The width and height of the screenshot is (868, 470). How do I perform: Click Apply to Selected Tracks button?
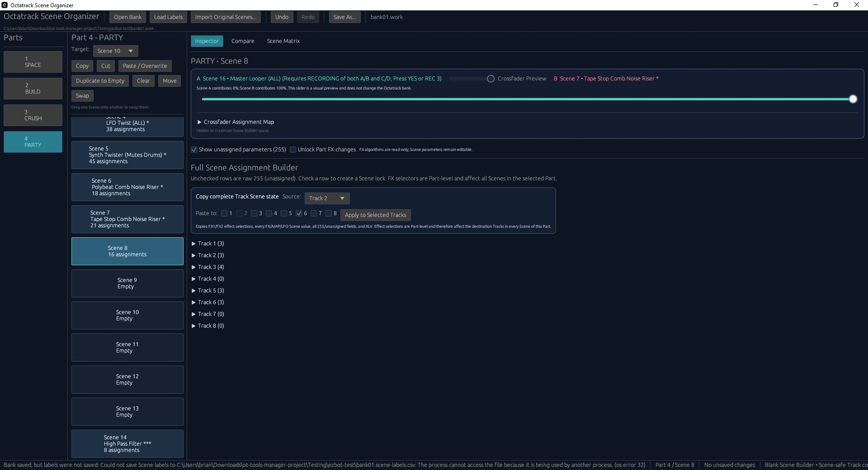tap(375, 215)
